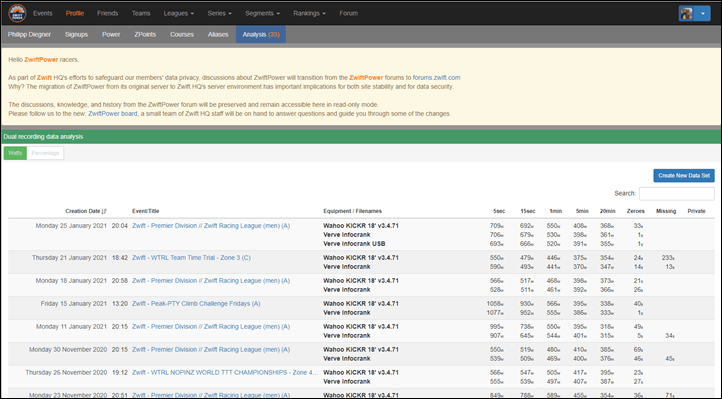Switch to the Signups tab
Viewport: 722px width, 399px height.
point(76,35)
